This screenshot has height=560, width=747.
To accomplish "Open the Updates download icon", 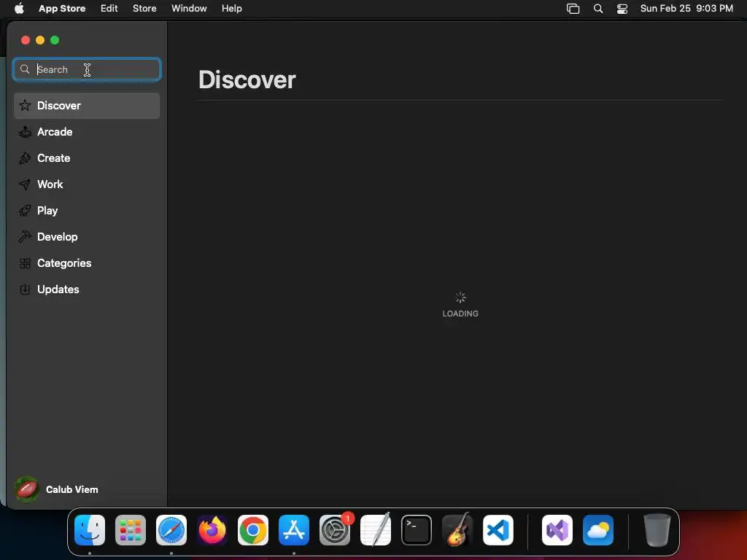I will coord(26,289).
